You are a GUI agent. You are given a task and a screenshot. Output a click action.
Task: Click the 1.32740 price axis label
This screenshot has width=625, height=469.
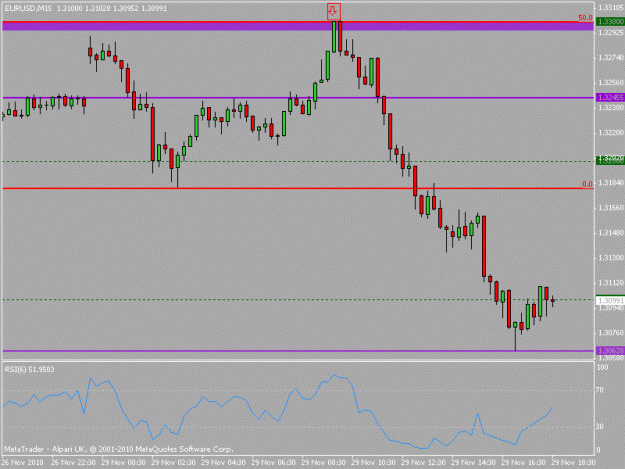coord(611,58)
